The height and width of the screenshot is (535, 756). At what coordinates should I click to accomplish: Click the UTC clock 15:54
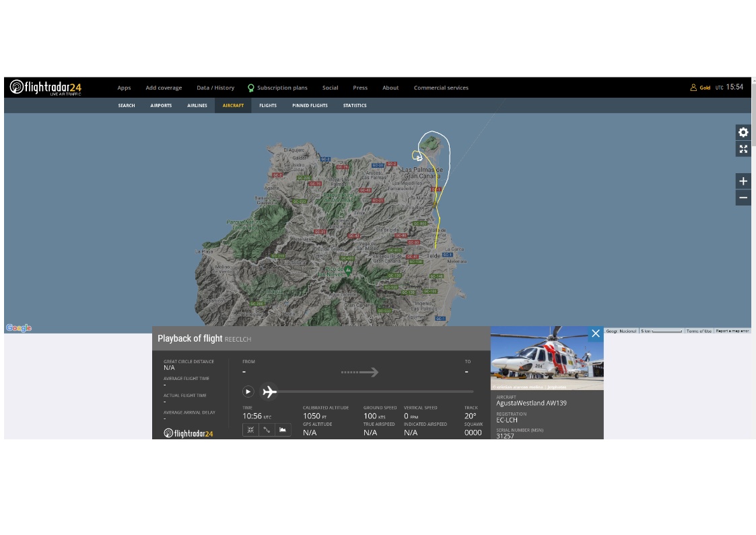(734, 88)
